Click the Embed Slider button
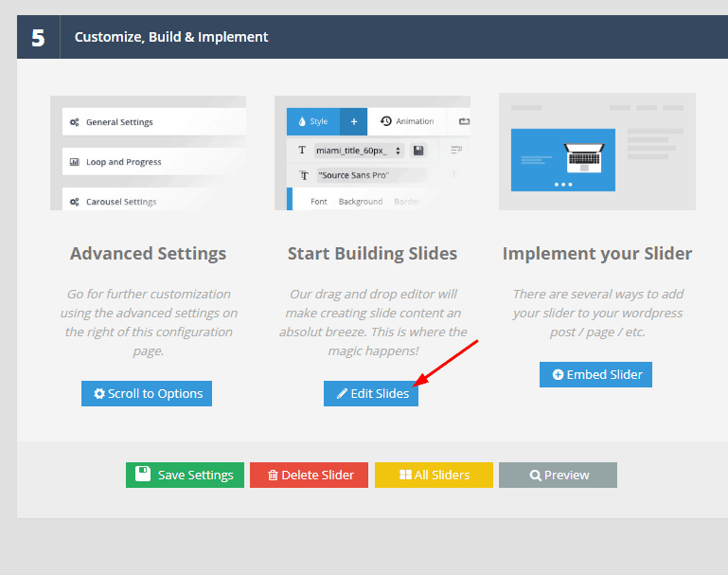Viewport: 728px width, 575px height. [x=595, y=374]
